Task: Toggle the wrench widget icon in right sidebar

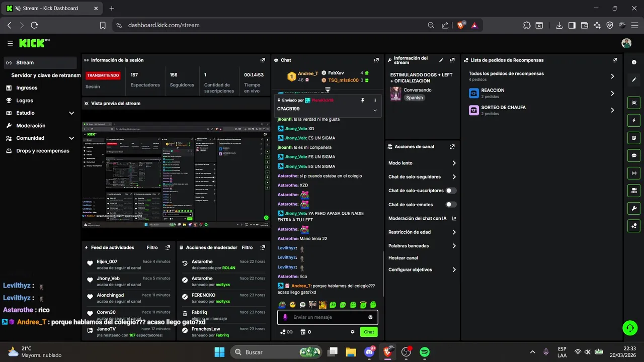Action: click(x=634, y=208)
